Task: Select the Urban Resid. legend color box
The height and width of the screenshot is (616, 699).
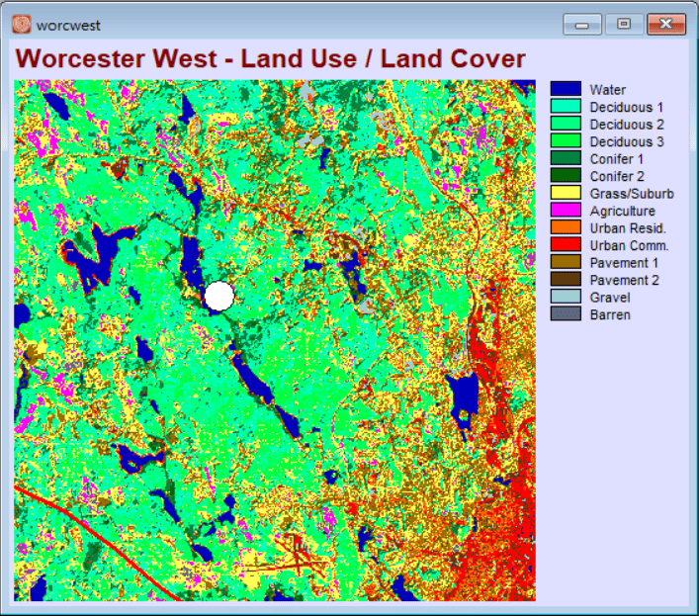Action: tap(566, 227)
